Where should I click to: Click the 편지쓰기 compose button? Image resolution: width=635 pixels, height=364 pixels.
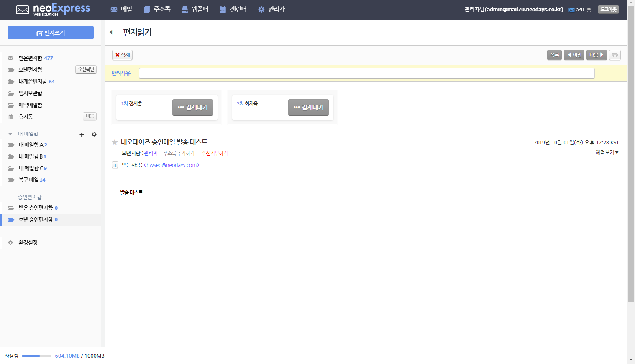click(51, 33)
